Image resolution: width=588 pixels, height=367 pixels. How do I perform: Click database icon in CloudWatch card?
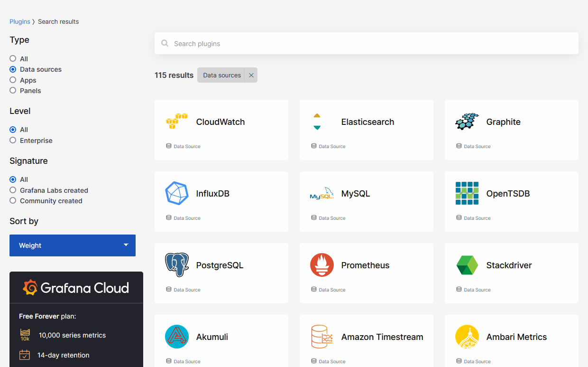[x=169, y=146]
